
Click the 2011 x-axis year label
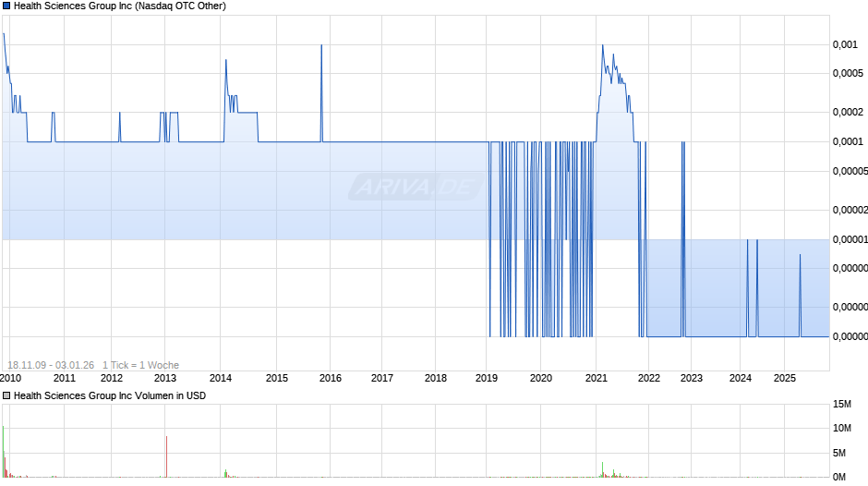click(65, 378)
